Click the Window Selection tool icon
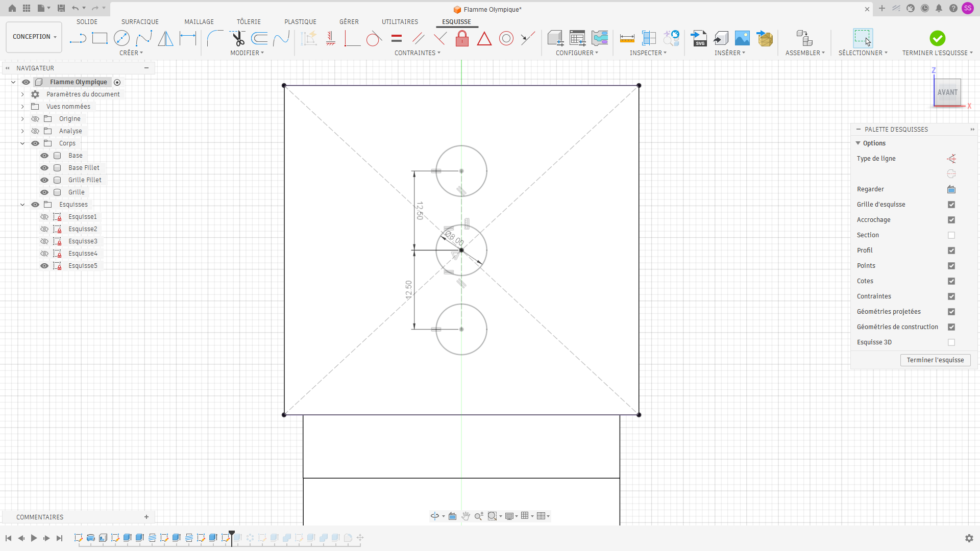The image size is (980, 551). (x=863, y=38)
